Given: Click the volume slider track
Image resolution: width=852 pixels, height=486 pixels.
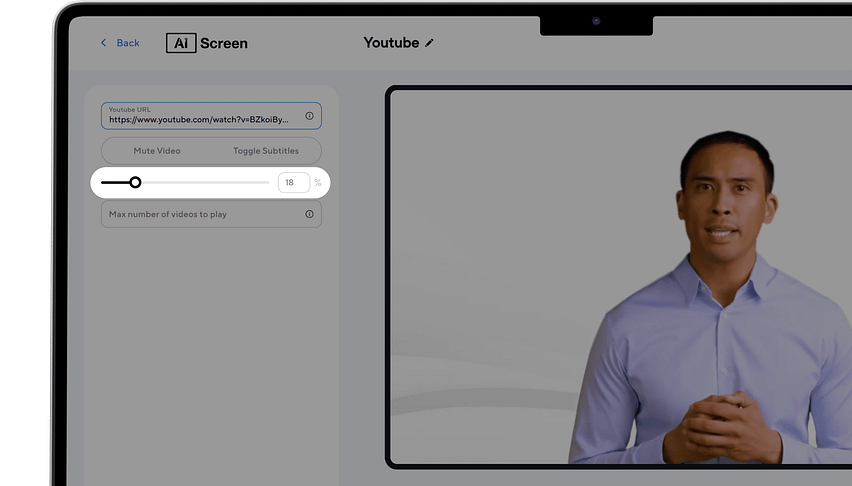Looking at the screenshot, I should [185, 183].
